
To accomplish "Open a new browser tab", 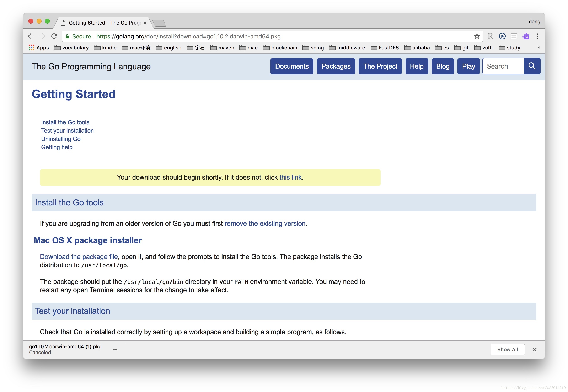I will [159, 23].
